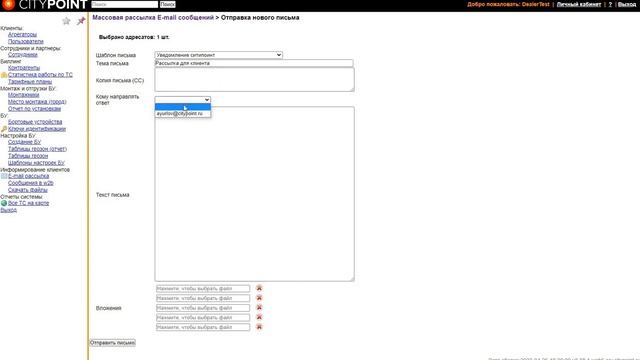Click the Текст письма label
Viewport: 640px width, 360px height.
click(113, 195)
